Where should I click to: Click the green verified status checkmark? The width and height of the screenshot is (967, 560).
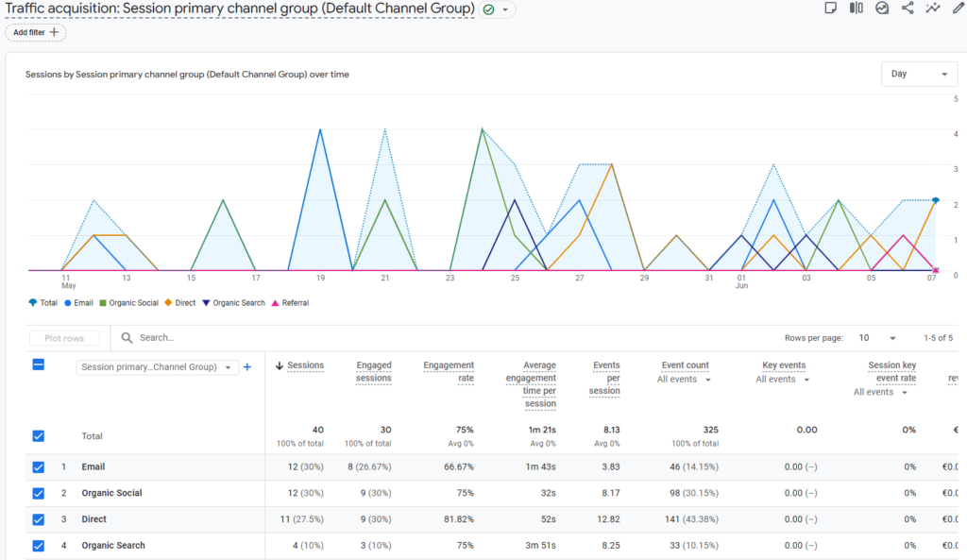click(489, 9)
